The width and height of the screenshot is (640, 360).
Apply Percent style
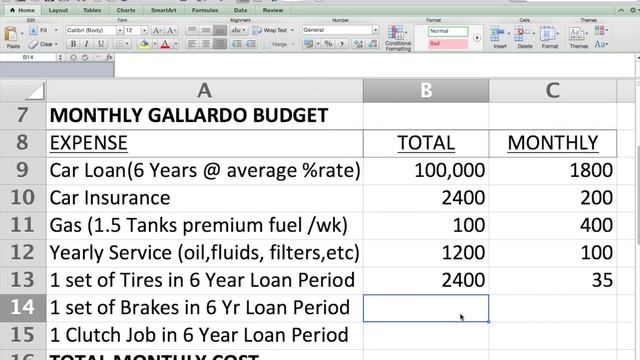pos(328,44)
